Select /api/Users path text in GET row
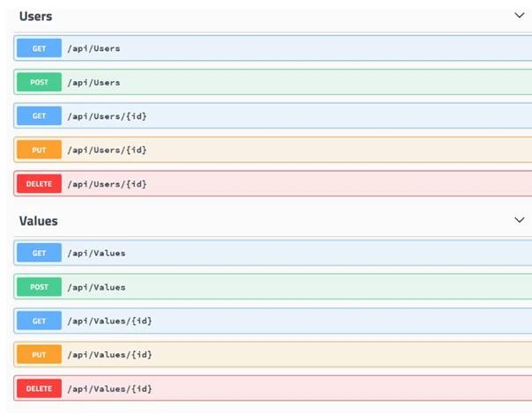532x413 pixels. [x=93, y=48]
